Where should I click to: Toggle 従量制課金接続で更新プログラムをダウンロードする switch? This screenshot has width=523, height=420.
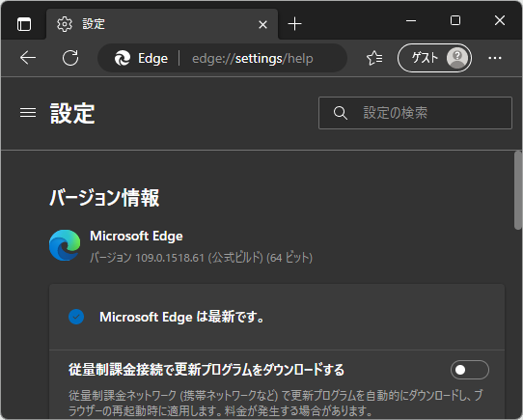pos(470,370)
